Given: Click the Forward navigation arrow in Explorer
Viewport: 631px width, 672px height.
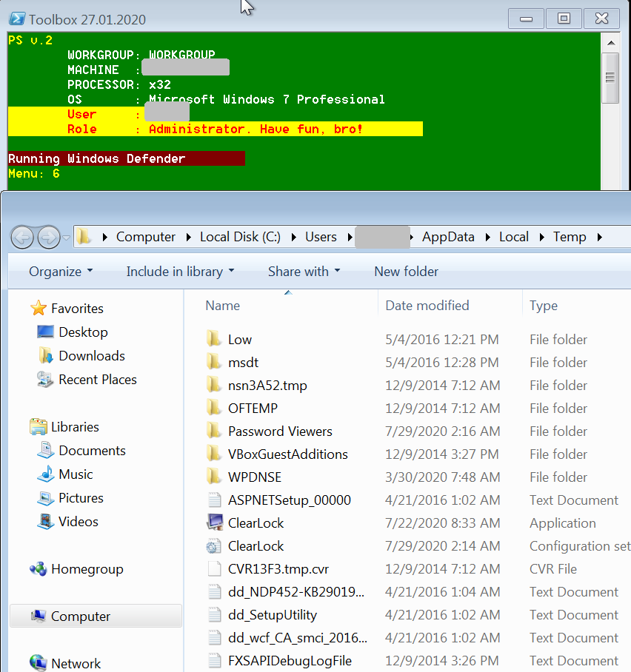Looking at the screenshot, I should pyautogui.click(x=48, y=237).
